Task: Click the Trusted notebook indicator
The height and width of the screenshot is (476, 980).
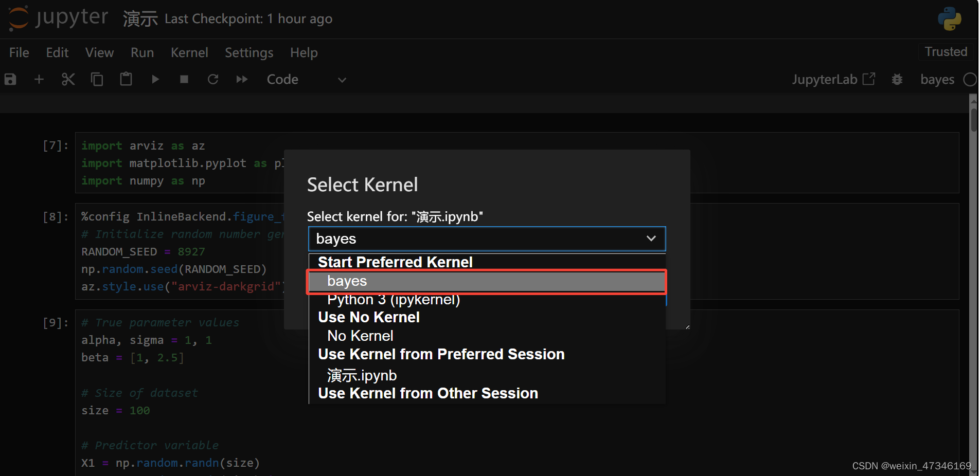Action: (x=946, y=51)
